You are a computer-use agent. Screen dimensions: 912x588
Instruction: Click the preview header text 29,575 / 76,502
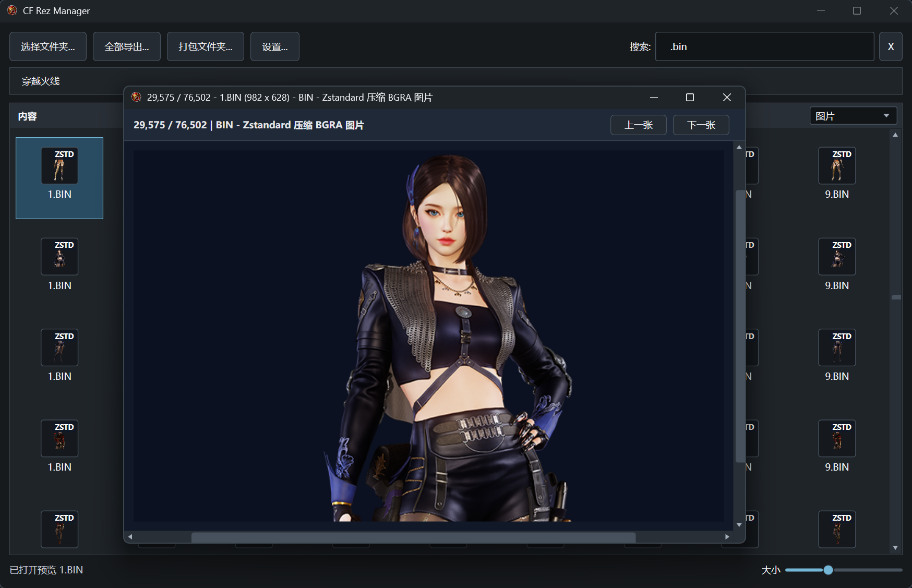tap(170, 125)
